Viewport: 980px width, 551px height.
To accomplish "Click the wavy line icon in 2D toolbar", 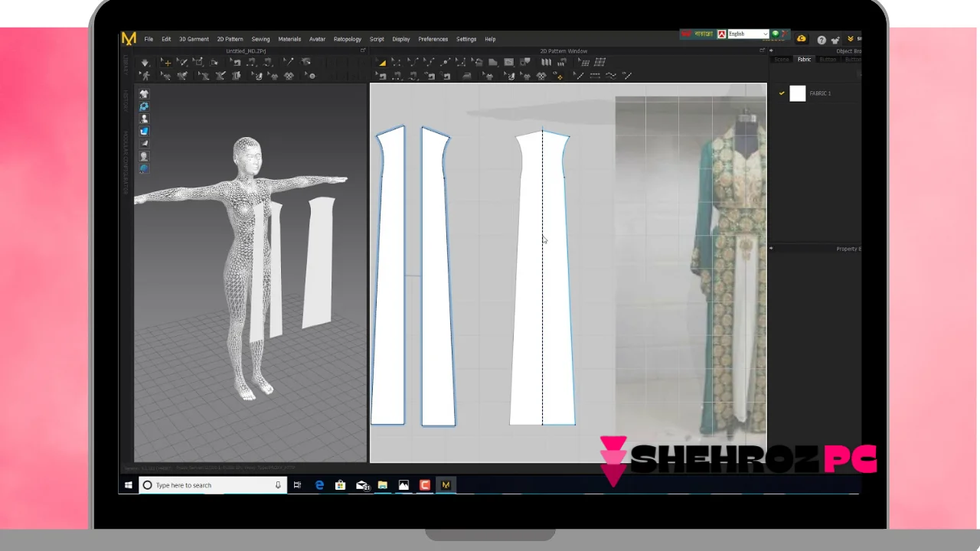I will click(610, 76).
